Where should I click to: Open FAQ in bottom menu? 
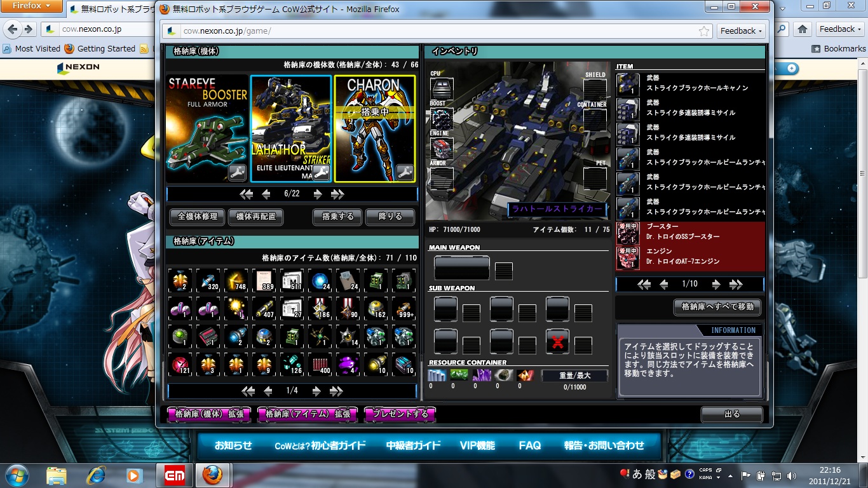530,446
